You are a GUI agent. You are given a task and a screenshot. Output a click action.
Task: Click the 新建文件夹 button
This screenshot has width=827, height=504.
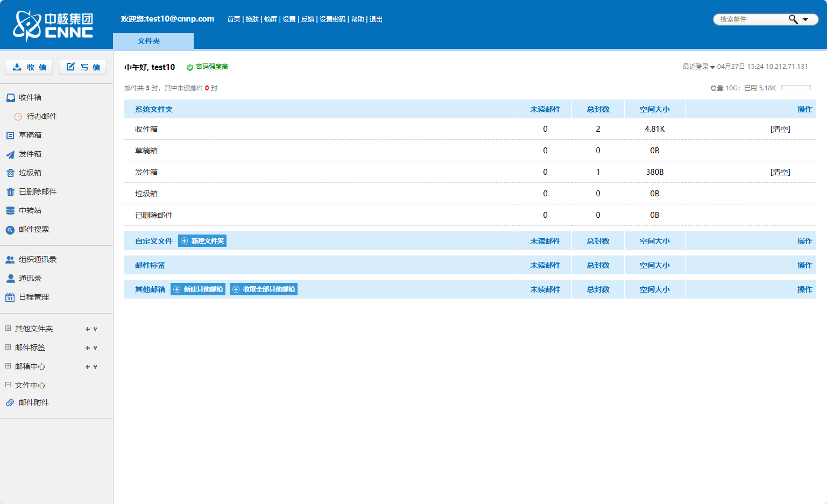coord(202,241)
